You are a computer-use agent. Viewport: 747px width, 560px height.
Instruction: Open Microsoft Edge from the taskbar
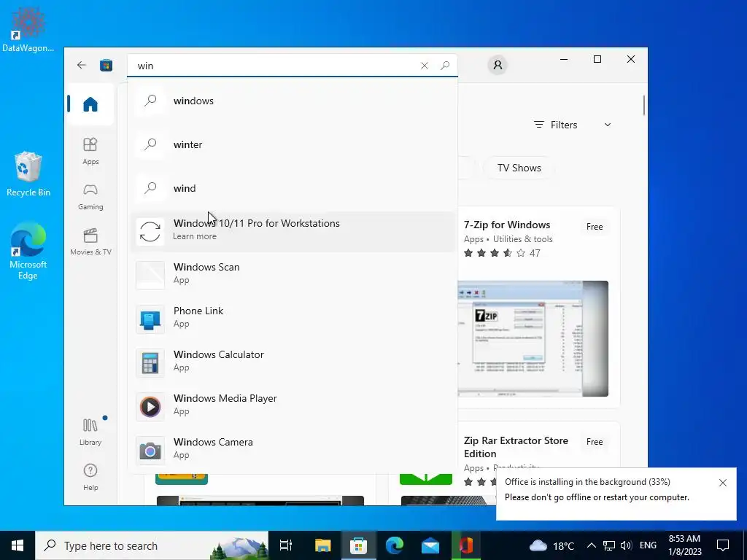(x=395, y=545)
